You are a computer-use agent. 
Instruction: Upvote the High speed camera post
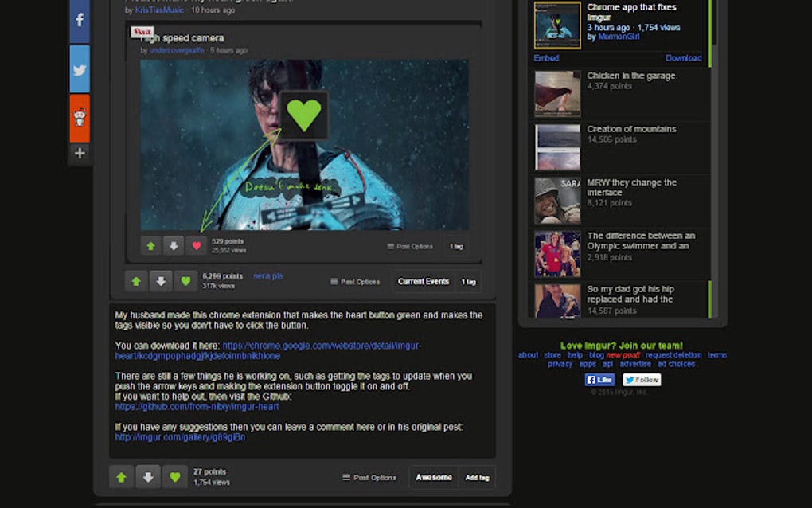tap(150, 245)
